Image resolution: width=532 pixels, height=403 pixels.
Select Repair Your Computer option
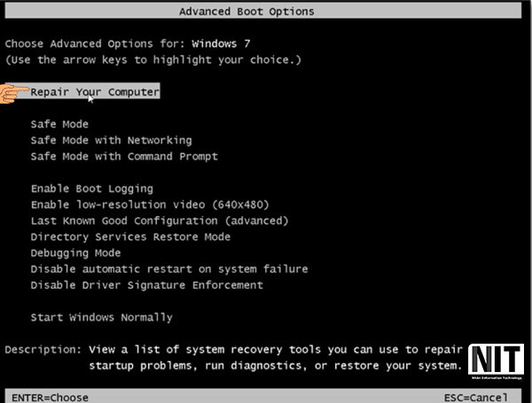tap(95, 92)
